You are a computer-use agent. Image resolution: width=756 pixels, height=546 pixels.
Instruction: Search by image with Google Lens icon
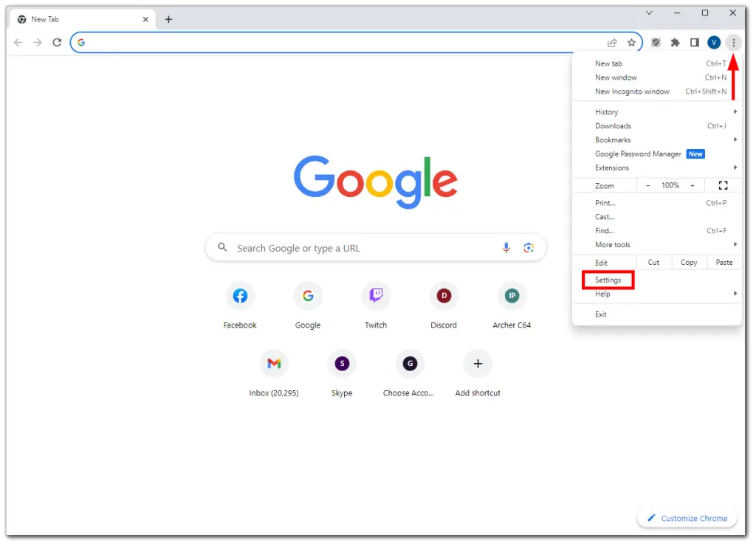pos(529,247)
